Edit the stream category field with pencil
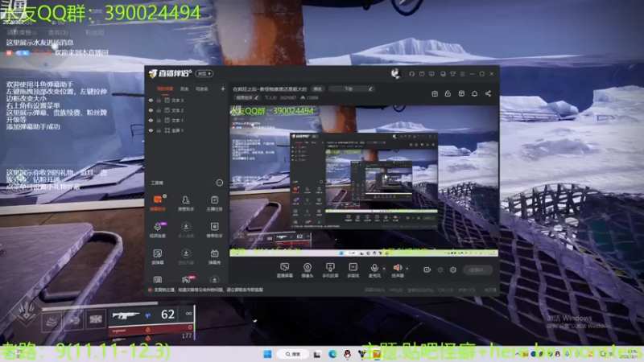 (352, 88)
